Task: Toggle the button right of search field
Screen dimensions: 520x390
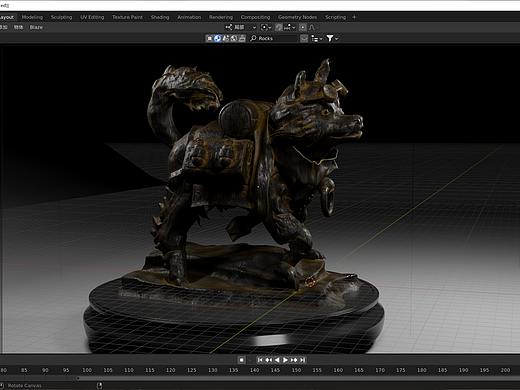Action: click(x=304, y=38)
